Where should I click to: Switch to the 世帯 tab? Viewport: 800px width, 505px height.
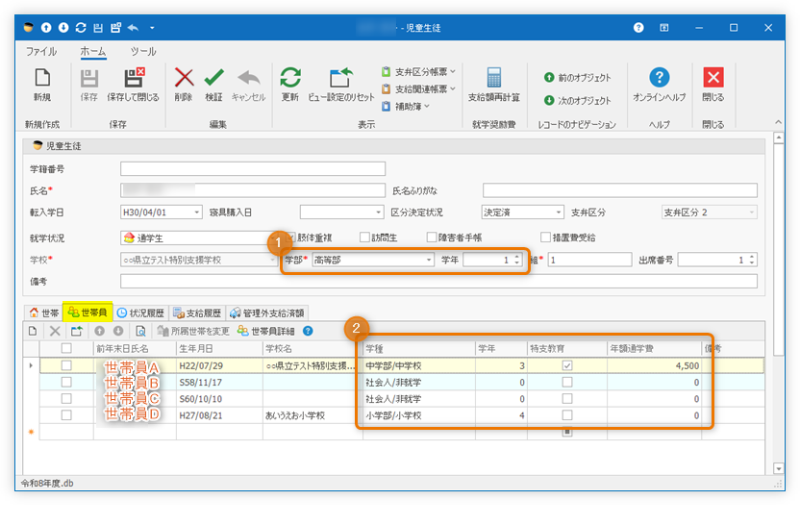coord(44,313)
